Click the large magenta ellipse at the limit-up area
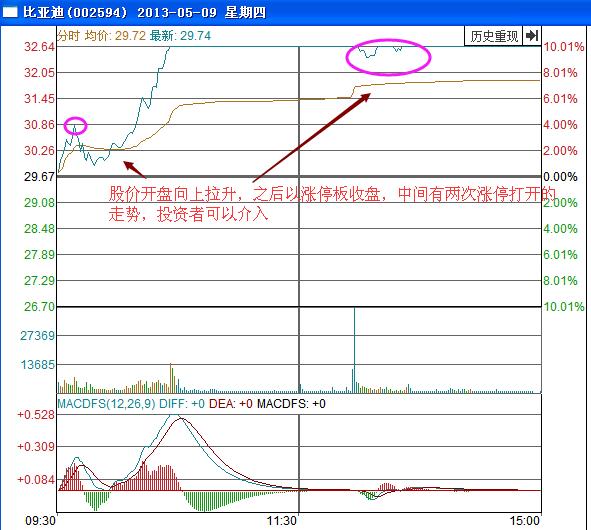Image resolution: width=591 pixels, height=530 pixels. (388, 57)
